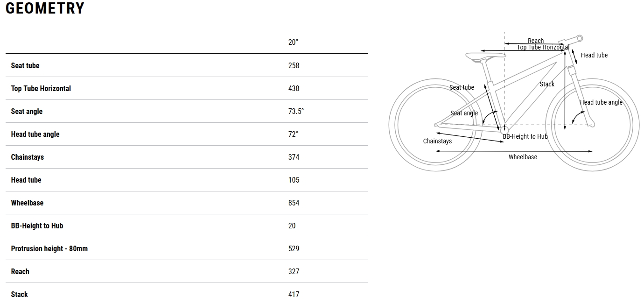644x304 pixels.
Task: Click the GEOMETRY heading
Action: (45, 8)
